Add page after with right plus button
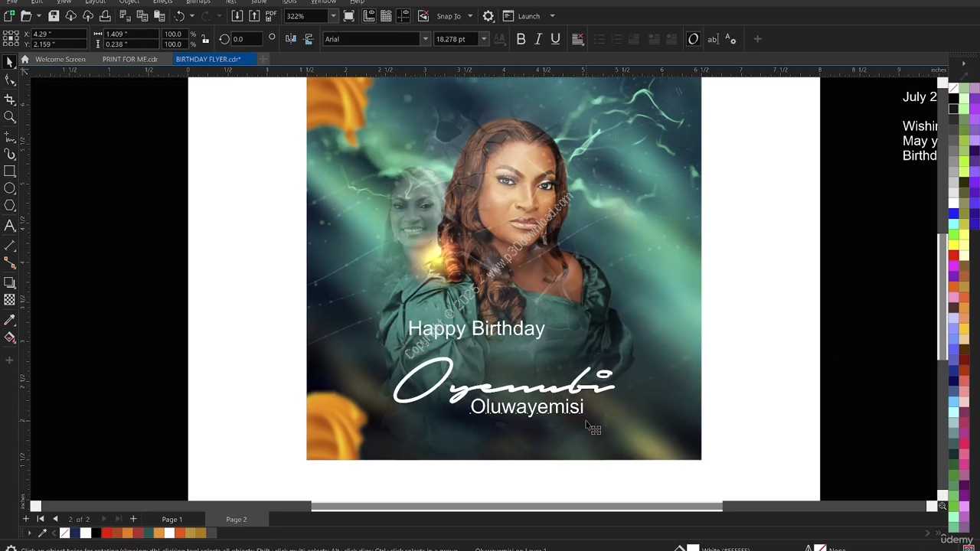 pyautogui.click(x=133, y=519)
